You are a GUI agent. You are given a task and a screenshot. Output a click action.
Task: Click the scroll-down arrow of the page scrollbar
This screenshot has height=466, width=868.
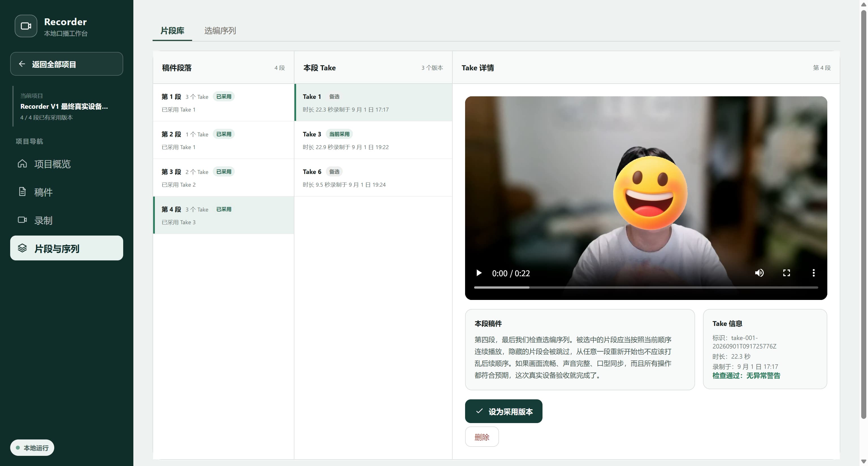(x=863, y=462)
